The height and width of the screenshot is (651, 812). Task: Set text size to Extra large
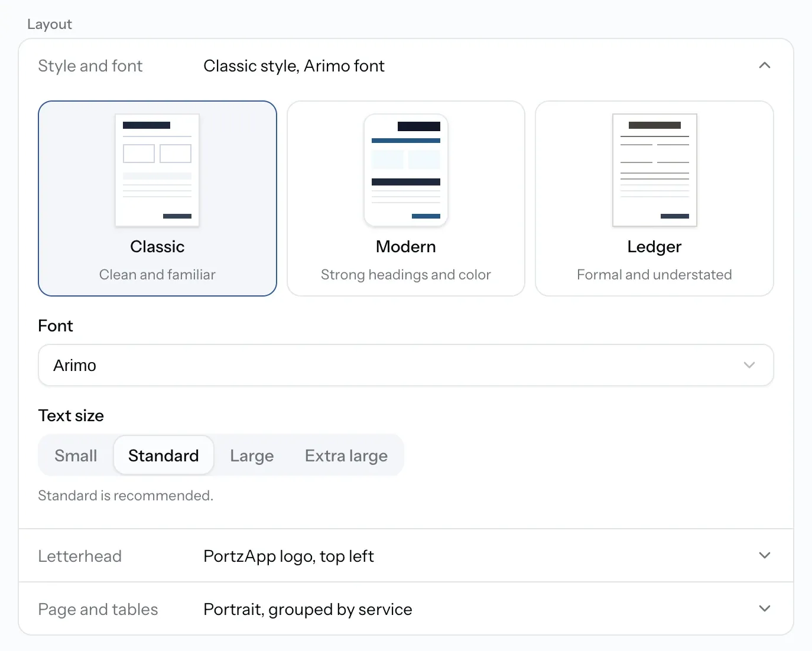coord(346,455)
